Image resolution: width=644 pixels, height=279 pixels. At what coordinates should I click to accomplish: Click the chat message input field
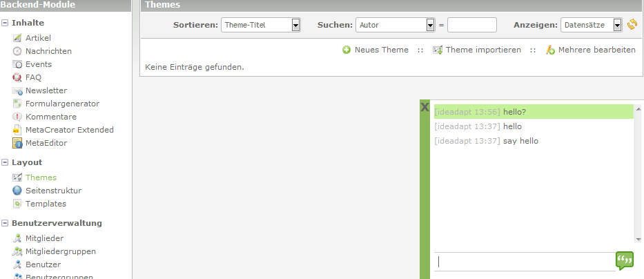point(523,262)
